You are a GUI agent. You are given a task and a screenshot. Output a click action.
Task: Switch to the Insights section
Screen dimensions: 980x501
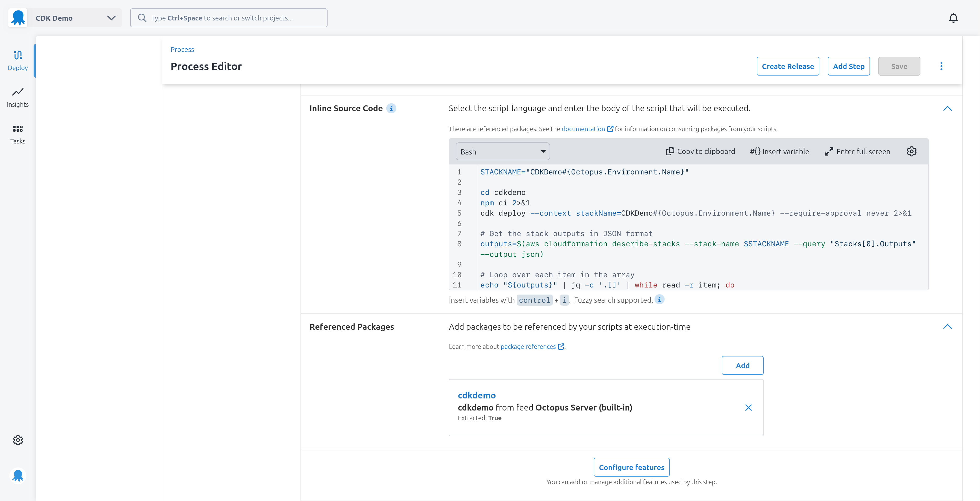(x=18, y=97)
